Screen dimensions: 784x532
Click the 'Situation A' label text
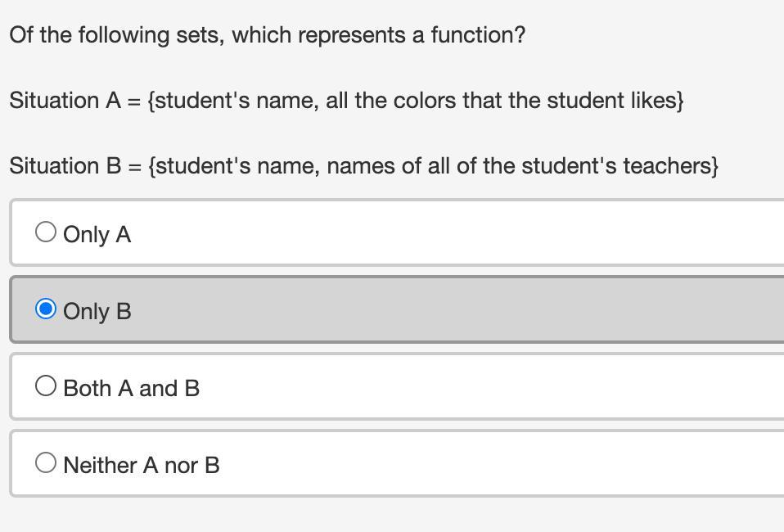(65, 101)
